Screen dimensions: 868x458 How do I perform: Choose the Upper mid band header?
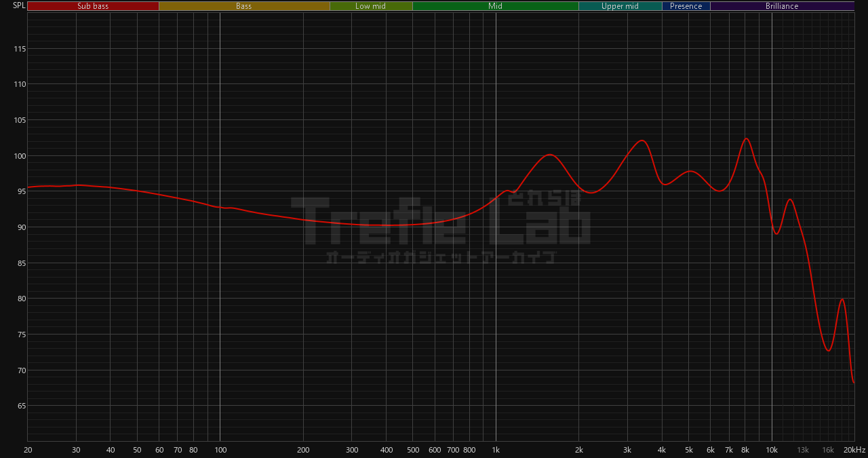pyautogui.click(x=620, y=6)
